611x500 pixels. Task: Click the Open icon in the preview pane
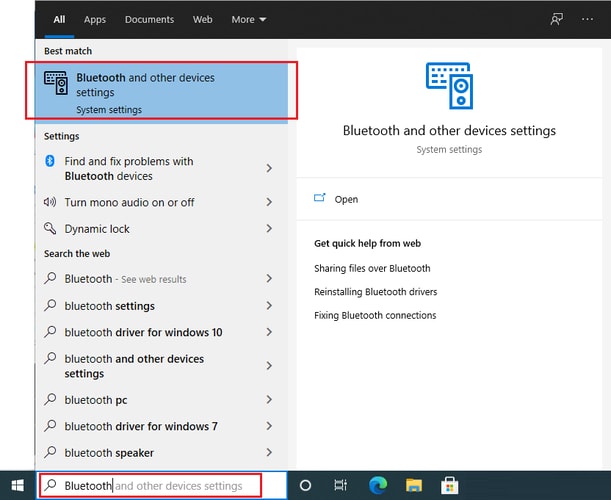[320, 198]
